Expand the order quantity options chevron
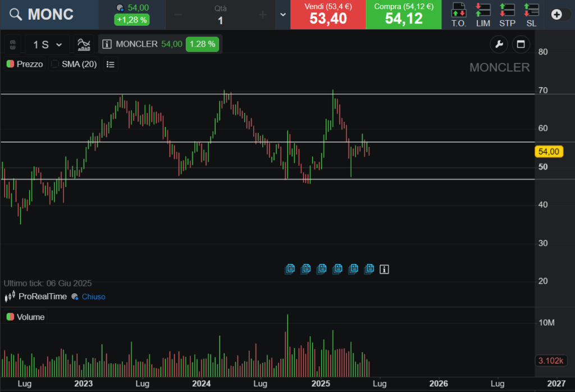The width and height of the screenshot is (575, 392). click(282, 15)
